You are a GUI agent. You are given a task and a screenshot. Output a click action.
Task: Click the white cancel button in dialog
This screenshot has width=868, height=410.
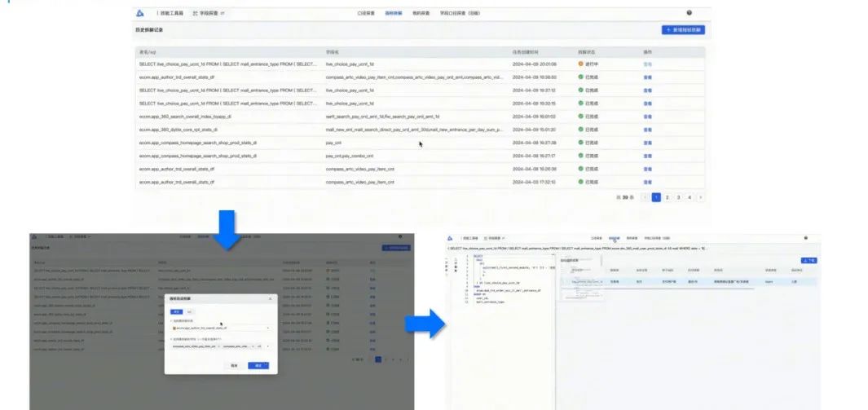click(234, 366)
